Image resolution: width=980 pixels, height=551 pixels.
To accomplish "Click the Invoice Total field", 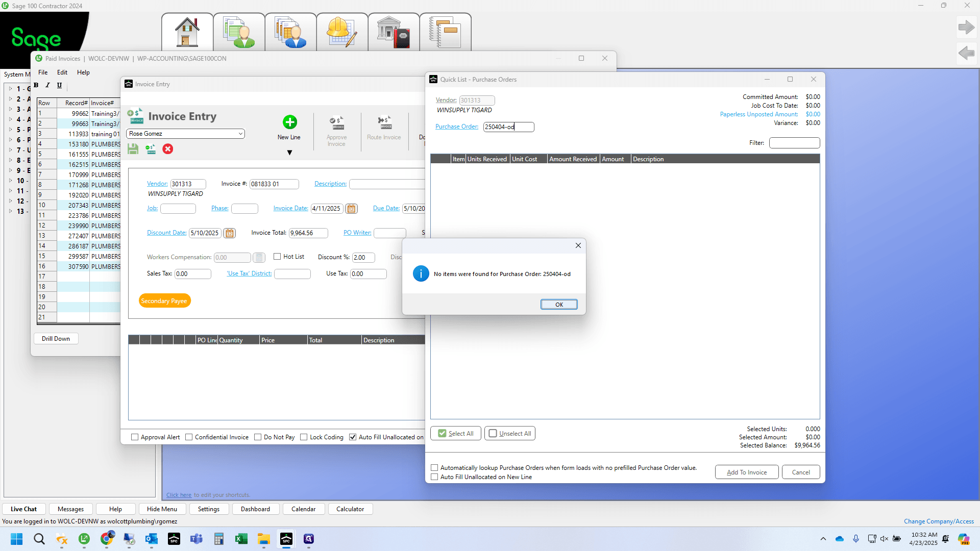I will pyautogui.click(x=308, y=233).
